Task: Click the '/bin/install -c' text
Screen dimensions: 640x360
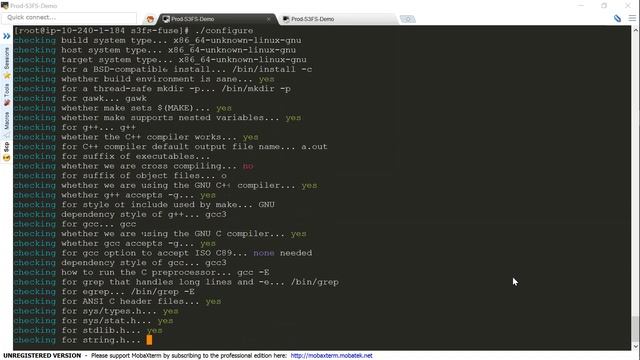Action: (272, 69)
